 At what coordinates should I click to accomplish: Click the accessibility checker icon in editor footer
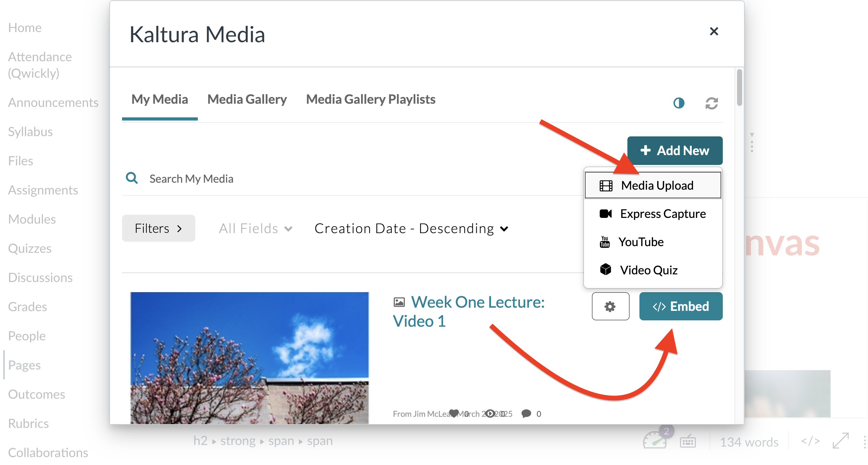655,440
